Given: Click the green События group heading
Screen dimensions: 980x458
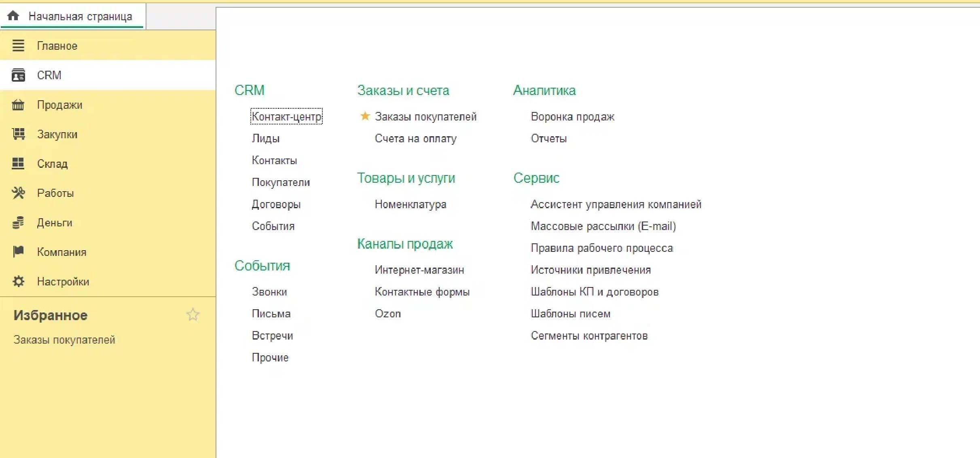Looking at the screenshot, I should (262, 266).
